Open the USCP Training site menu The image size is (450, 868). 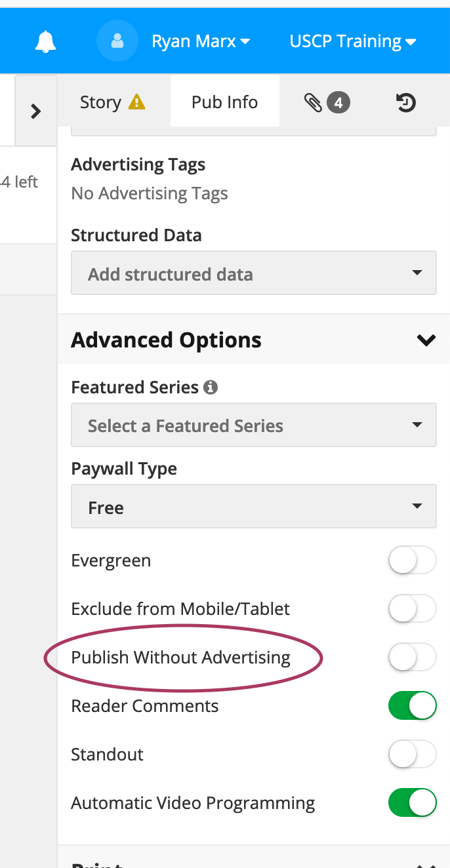tap(353, 42)
